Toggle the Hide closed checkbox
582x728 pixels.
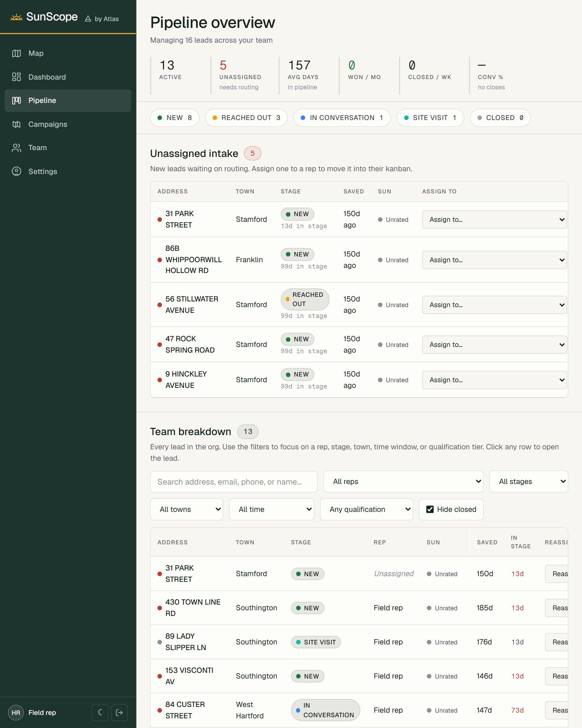coord(430,509)
